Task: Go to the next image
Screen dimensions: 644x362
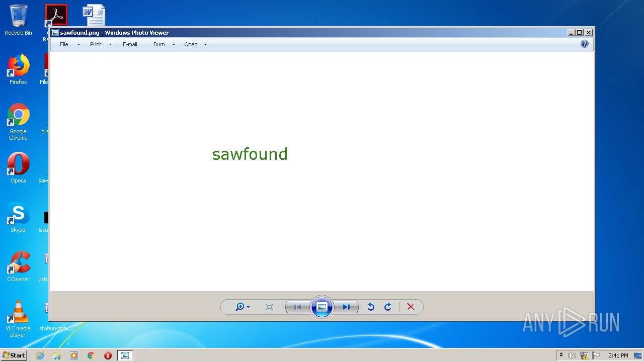Action: (x=346, y=307)
